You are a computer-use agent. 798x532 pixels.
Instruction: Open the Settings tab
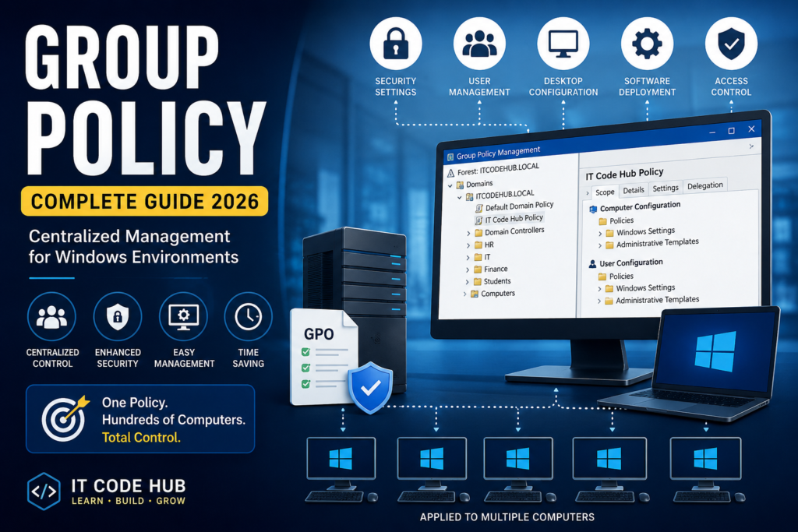click(x=666, y=188)
